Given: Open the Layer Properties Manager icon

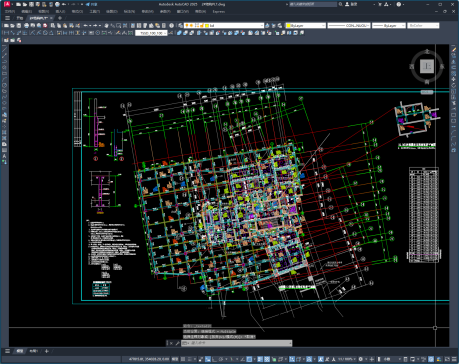Looking at the screenshot, I should [x=180, y=25].
